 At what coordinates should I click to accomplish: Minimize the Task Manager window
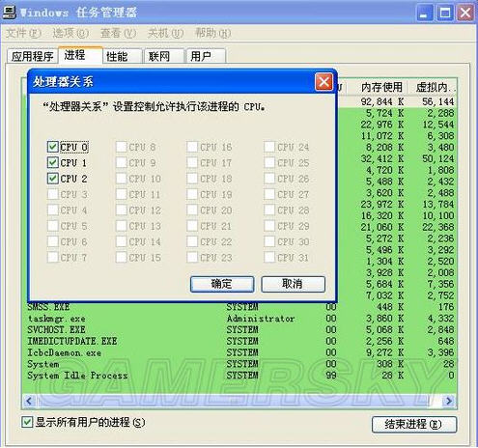point(425,14)
